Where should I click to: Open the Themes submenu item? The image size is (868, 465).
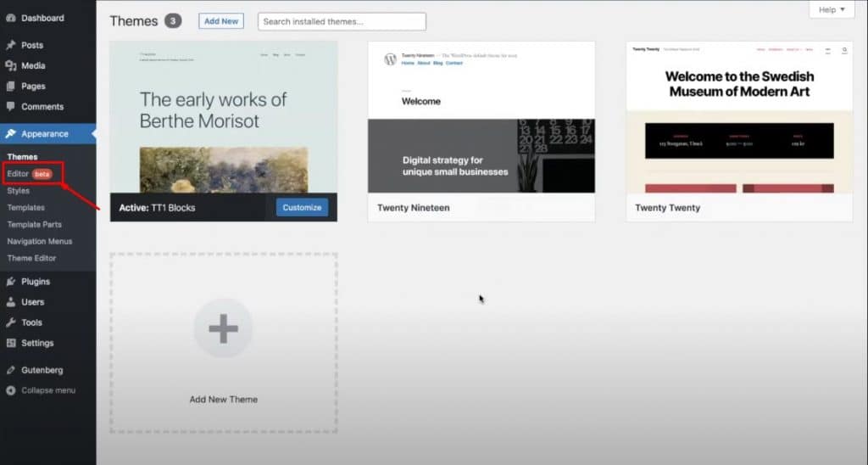coord(22,157)
